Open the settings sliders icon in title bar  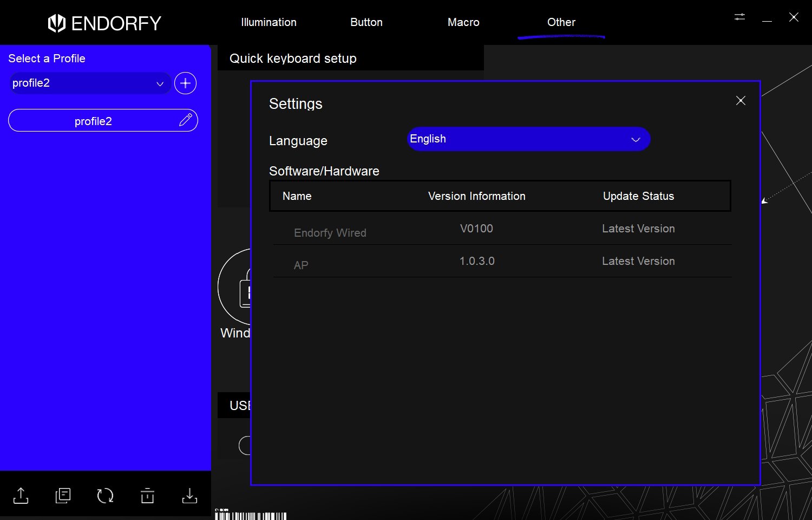[739, 17]
